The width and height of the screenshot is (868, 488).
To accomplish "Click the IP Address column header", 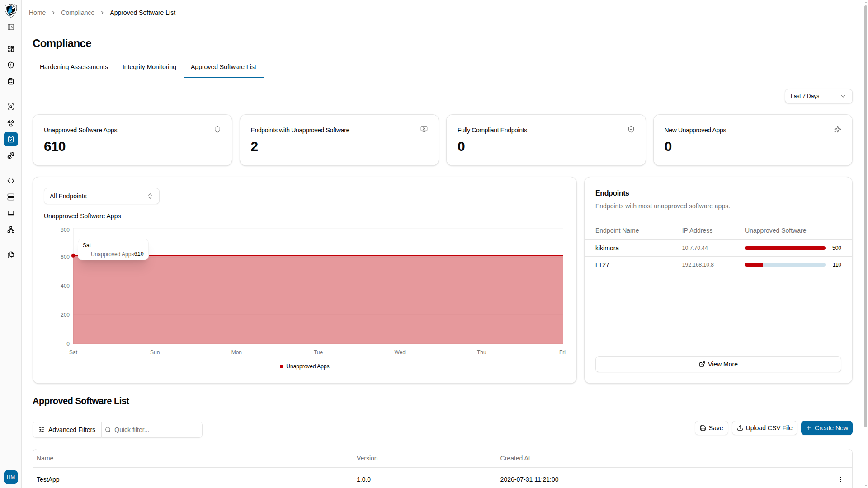I will (697, 230).
